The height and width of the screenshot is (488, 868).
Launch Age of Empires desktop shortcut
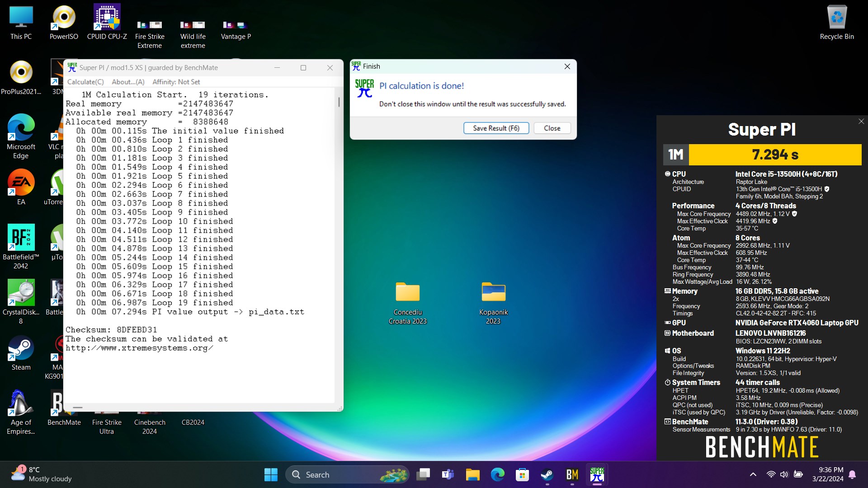[x=21, y=412]
